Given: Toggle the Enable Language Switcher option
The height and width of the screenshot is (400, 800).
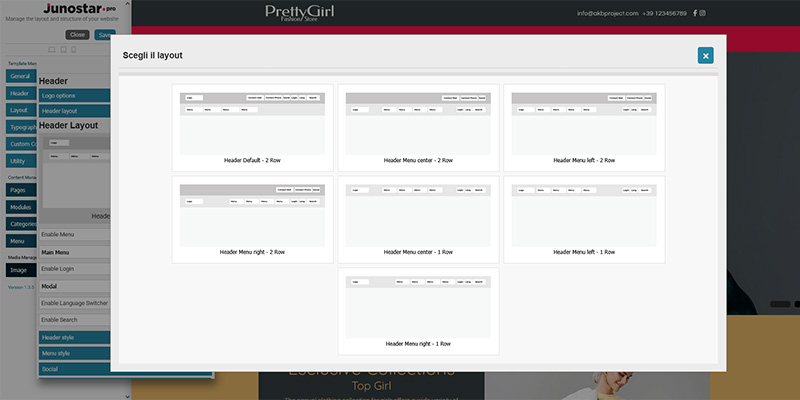Looking at the screenshot, I should 74,303.
